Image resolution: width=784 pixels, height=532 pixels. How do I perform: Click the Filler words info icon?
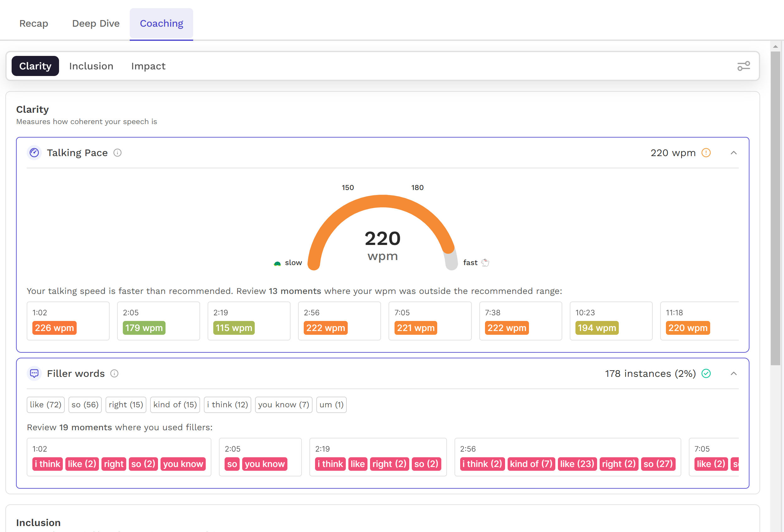(x=114, y=373)
